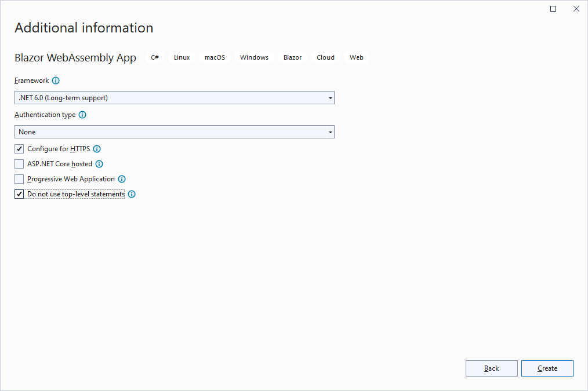Click the Framework dropdown arrow
The width and height of the screenshot is (588, 391).
coord(330,97)
